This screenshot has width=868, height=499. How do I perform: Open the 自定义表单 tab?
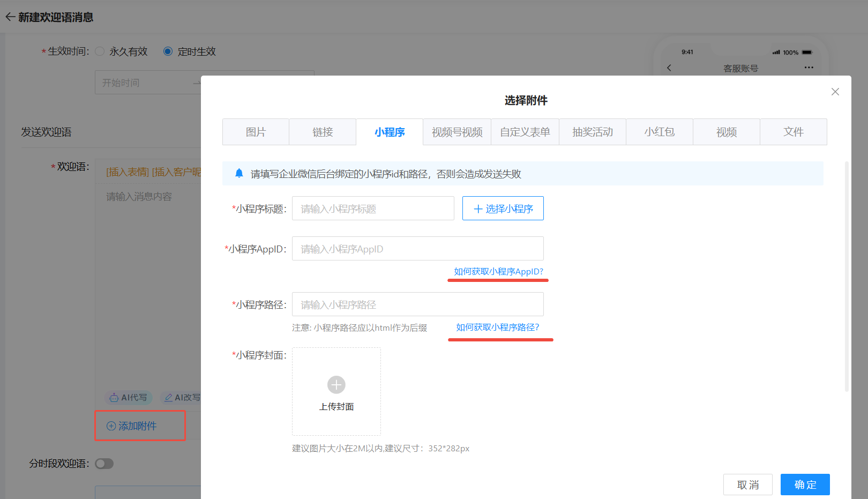click(x=525, y=132)
